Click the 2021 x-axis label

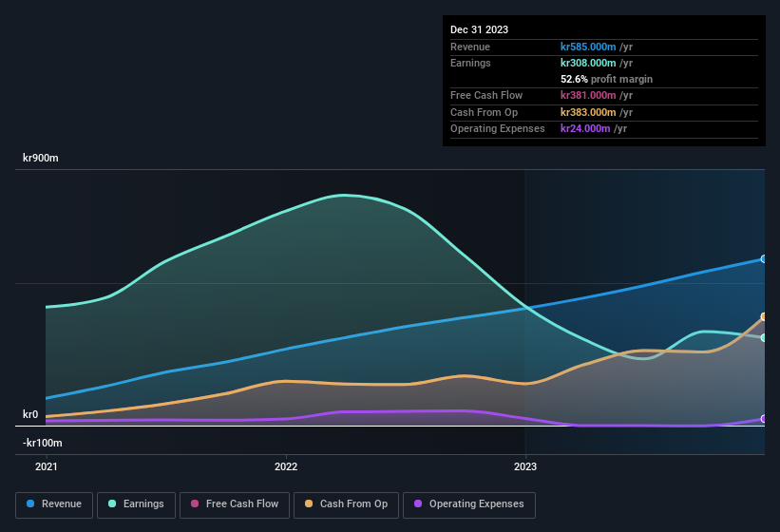coord(47,466)
